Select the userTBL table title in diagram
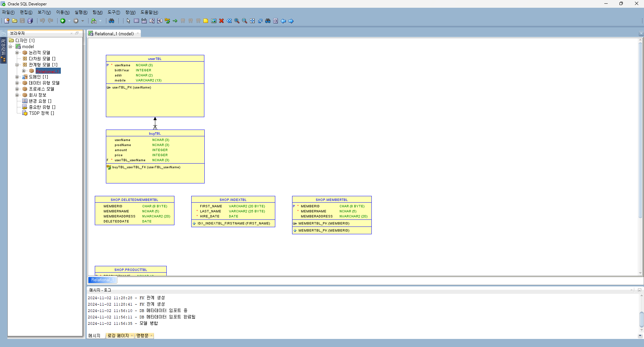644x347 pixels. click(155, 59)
